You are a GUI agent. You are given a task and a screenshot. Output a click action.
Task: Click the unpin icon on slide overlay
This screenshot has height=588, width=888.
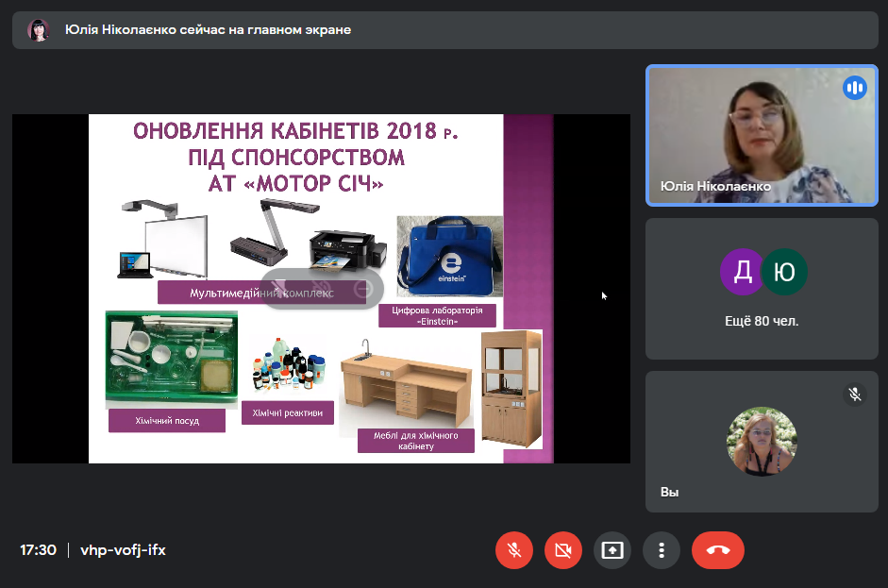coord(278,289)
